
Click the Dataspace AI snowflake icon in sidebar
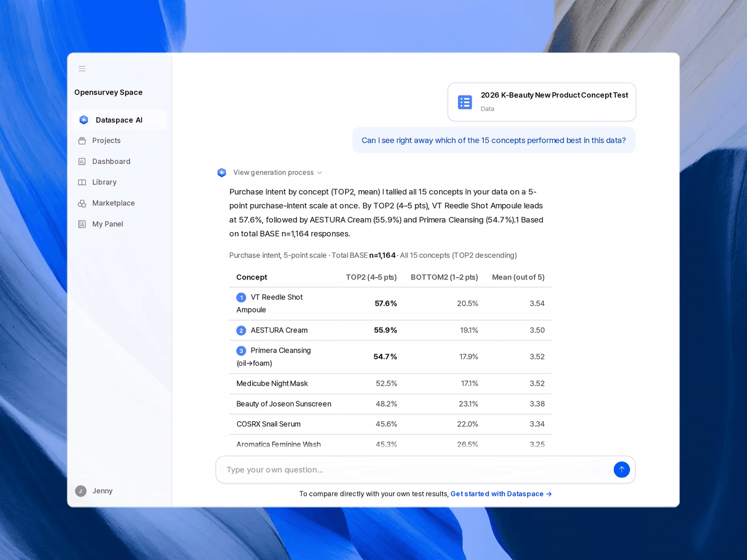(83, 120)
